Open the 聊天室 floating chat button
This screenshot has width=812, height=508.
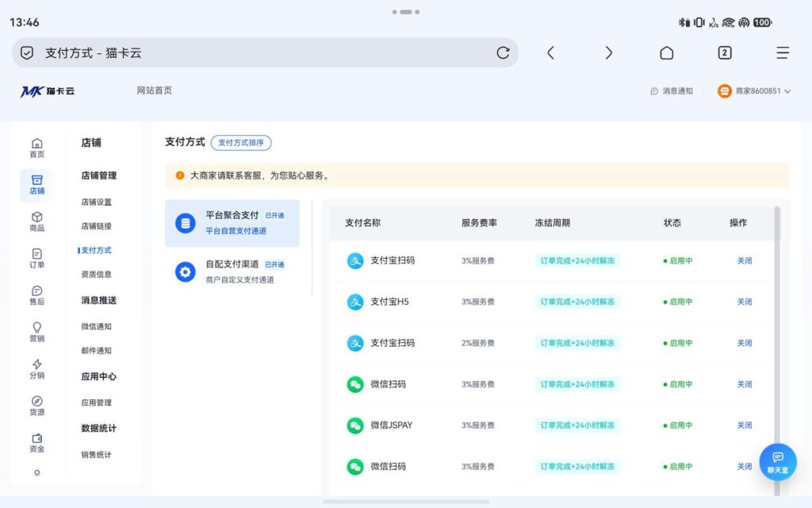point(777,462)
